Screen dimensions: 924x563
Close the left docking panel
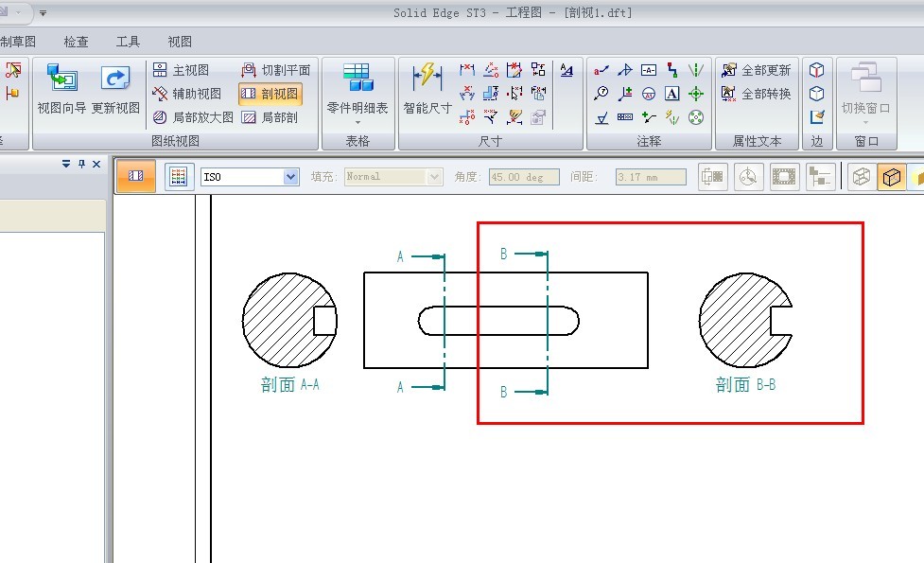[x=96, y=164]
